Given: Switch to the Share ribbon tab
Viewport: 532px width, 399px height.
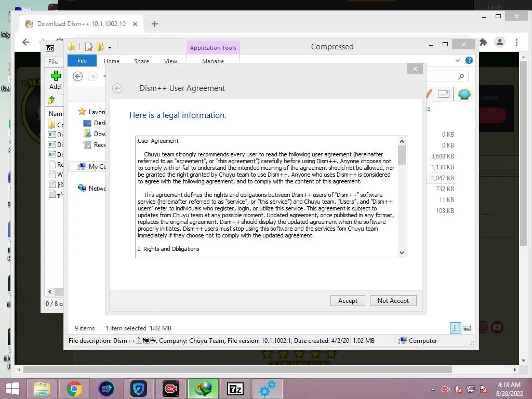Looking at the screenshot, I should [141, 61].
